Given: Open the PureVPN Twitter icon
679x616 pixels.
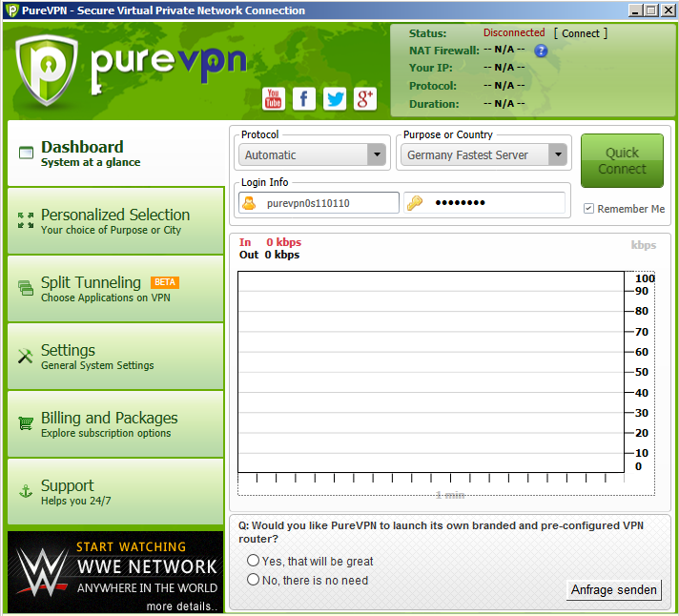Looking at the screenshot, I should (x=335, y=99).
